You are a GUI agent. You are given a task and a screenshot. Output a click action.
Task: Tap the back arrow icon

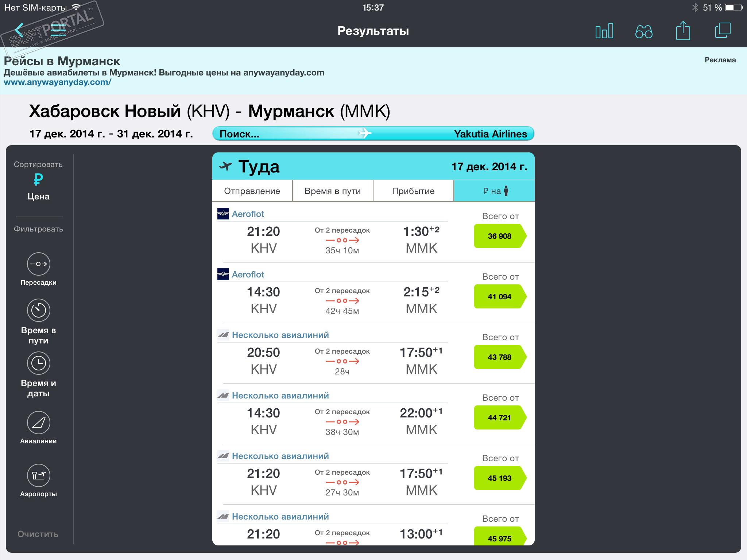tap(19, 31)
